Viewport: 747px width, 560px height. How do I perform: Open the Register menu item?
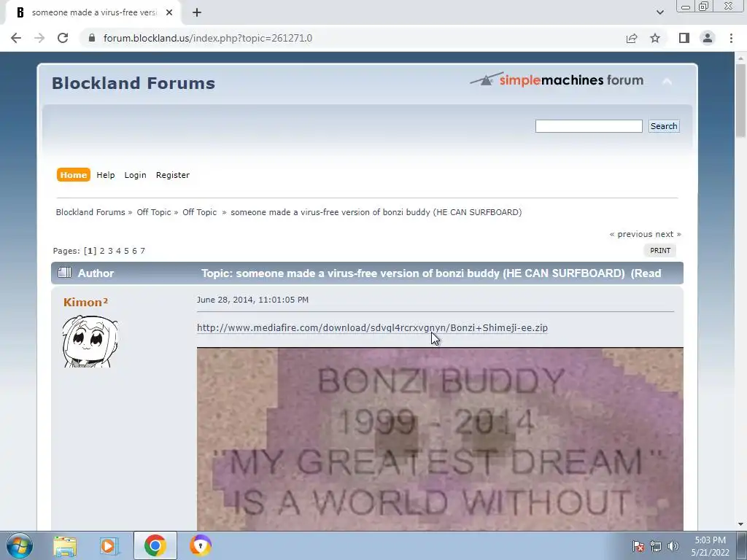(172, 175)
